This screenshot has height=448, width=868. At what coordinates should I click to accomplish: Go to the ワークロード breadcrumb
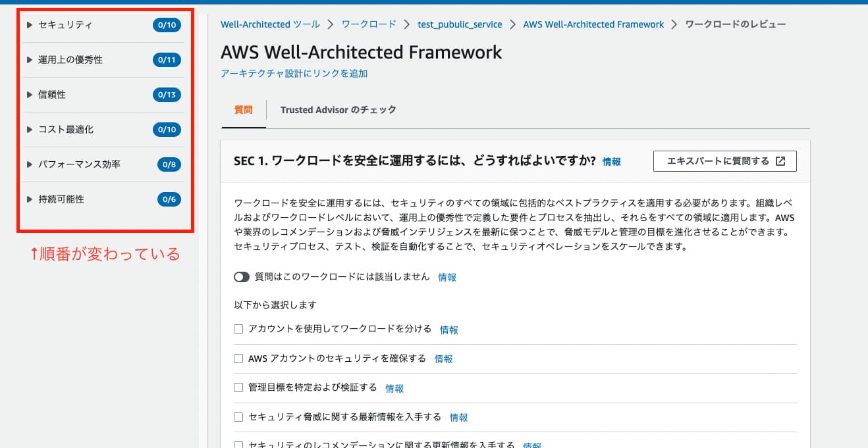pyautogui.click(x=369, y=24)
